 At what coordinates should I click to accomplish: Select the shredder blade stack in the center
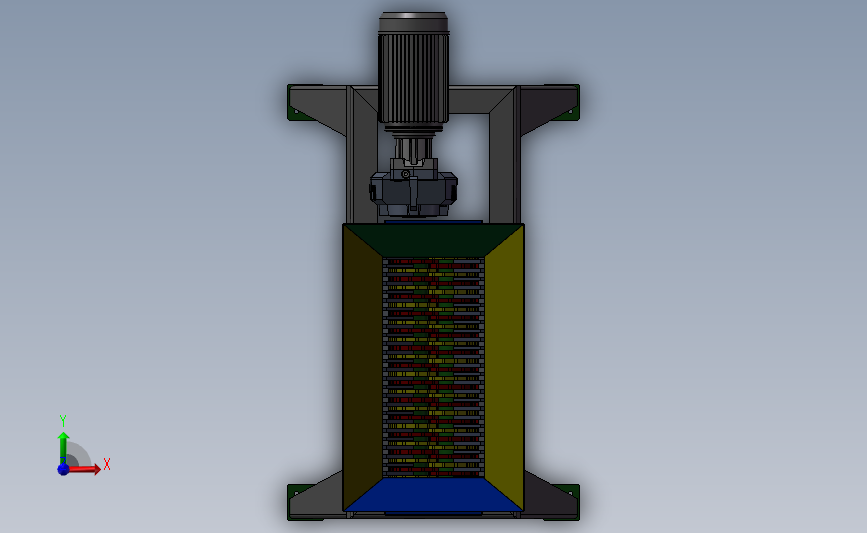pos(434,367)
